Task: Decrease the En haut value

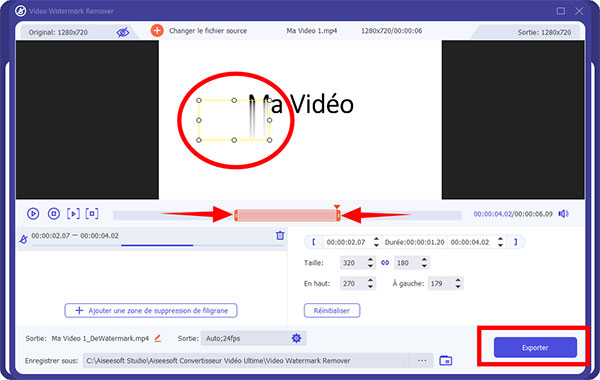Action: (x=370, y=286)
